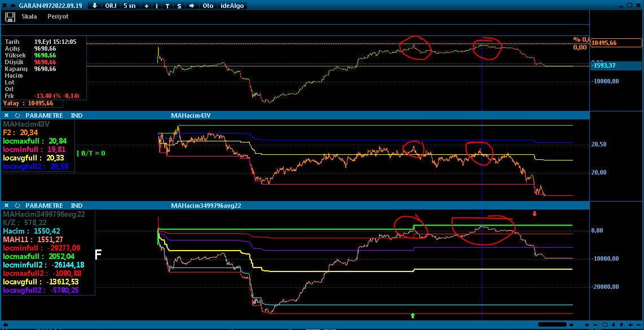Close the MAHacim43V indicator panel

tap(5, 115)
